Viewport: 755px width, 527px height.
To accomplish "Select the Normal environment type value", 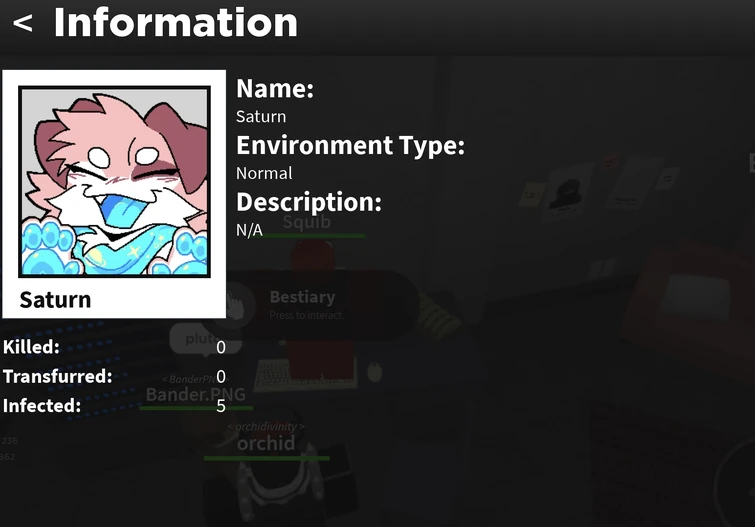I will coord(264,173).
